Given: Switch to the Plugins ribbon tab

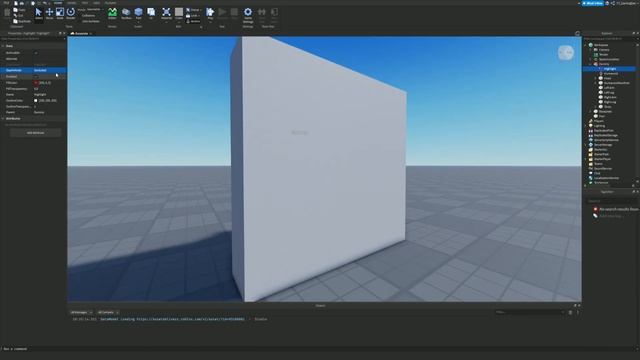Looking at the screenshot, I should (x=111, y=3).
